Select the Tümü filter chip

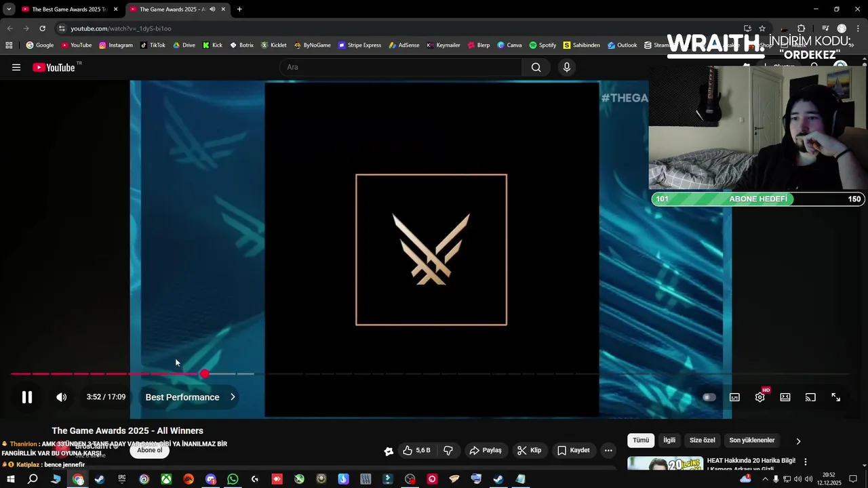point(641,441)
